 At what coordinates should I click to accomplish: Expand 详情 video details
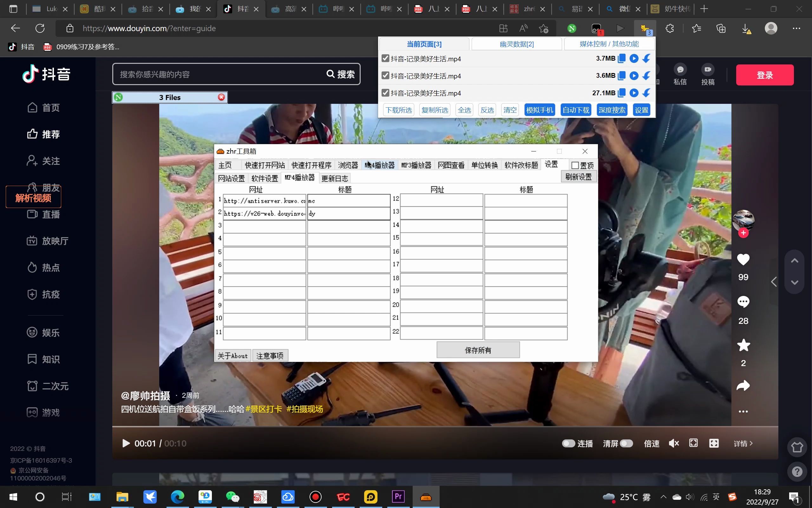coord(743,444)
